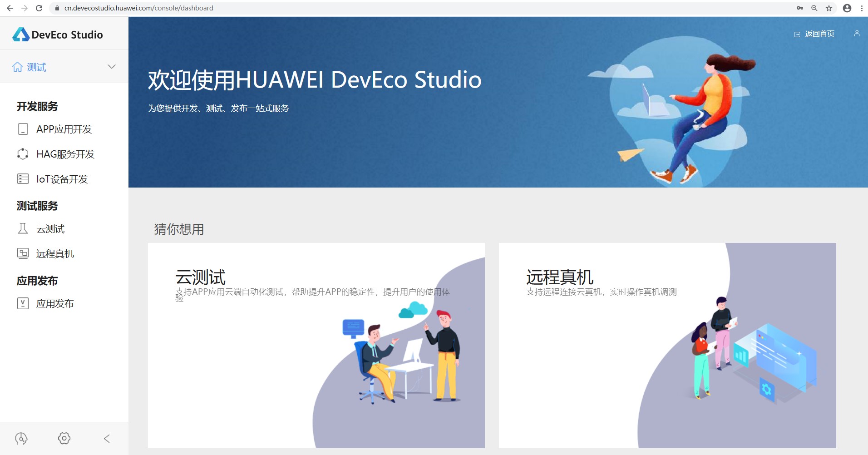Click the 云测试 flask icon
This screenshot has height=455, width=868.
pyautogui.click(x=23, y=228)
